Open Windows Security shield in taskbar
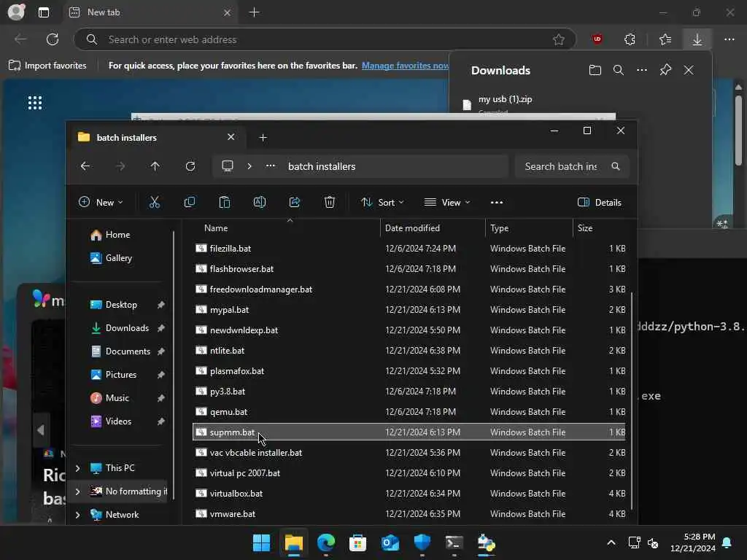The height and width of the screenshot is (560, 747). tap(422, 542)
